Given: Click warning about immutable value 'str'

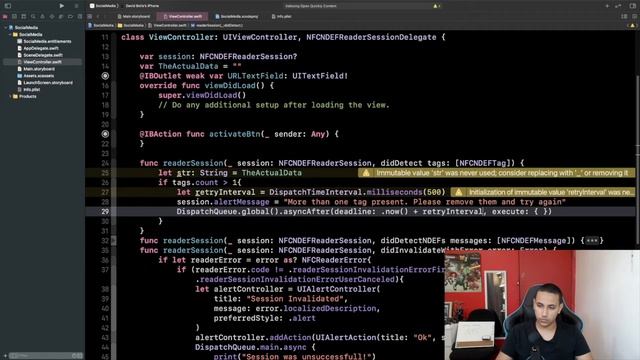Looking at the screenshot, I should pos(497,173).
